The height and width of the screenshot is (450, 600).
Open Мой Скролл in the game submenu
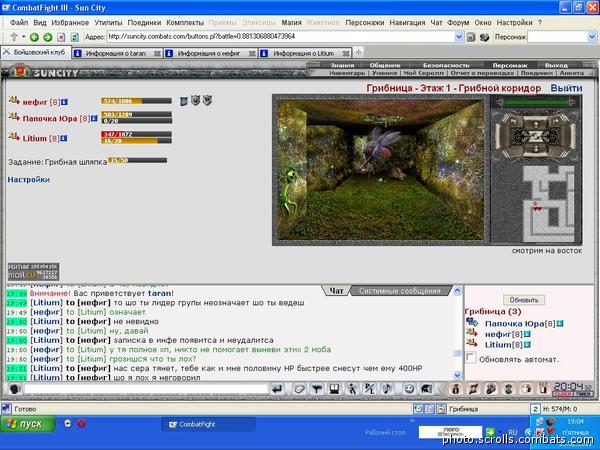[x=423, y=73]
